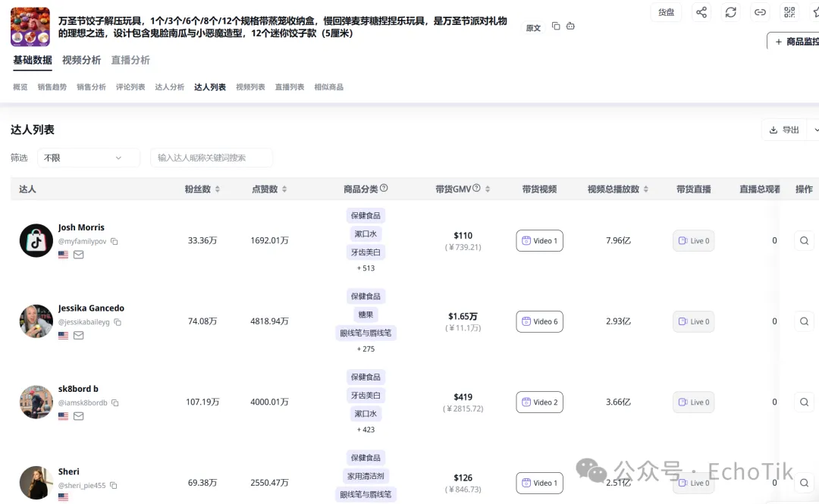Viewport: 819px width, 504px height.
Task: Open Video 1 for Josh Morris
Action: click(x=540, y=241)
